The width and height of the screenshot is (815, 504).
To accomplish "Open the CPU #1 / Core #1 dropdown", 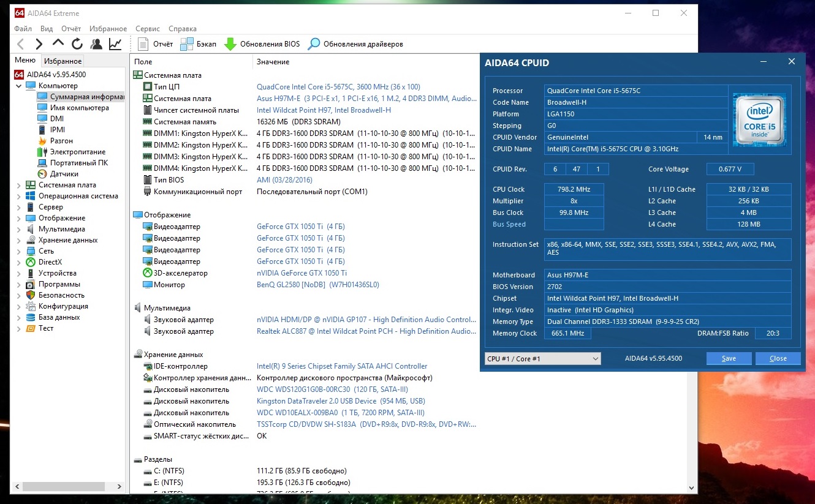I will [x=542, y=358].
